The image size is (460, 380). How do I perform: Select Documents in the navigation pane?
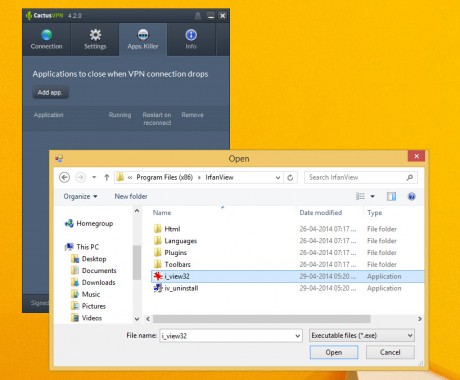[x=94, y=271]
